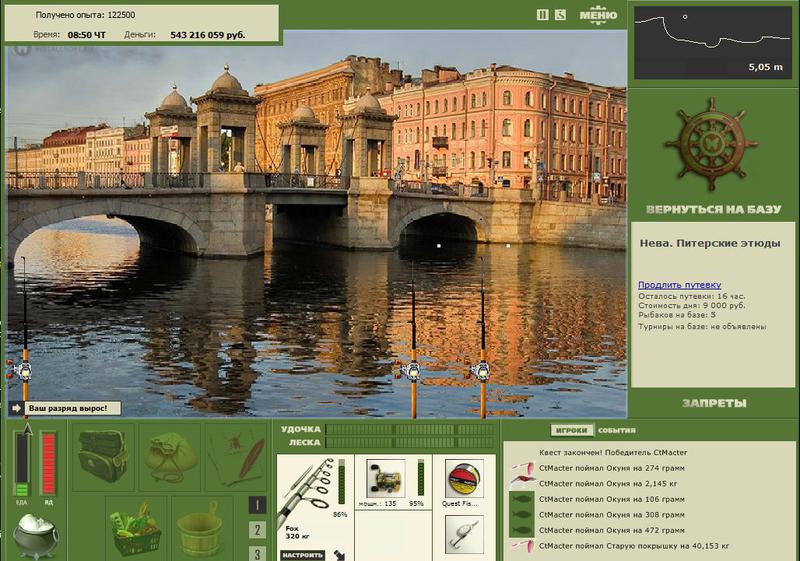Click the spoon lure icon

point(464,534)
